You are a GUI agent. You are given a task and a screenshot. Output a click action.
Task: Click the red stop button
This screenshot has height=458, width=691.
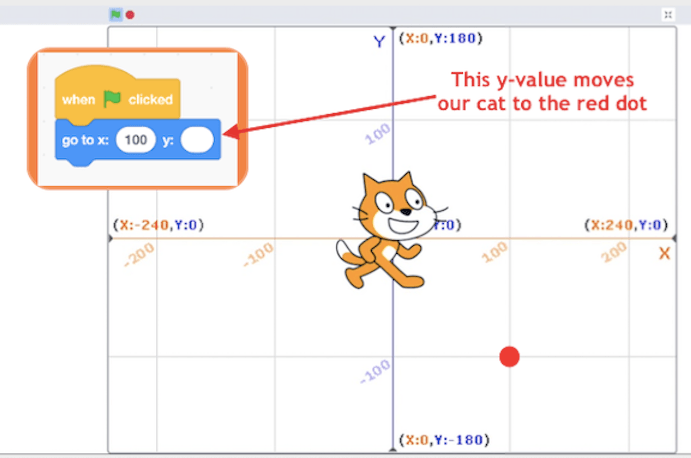point(130,15)
